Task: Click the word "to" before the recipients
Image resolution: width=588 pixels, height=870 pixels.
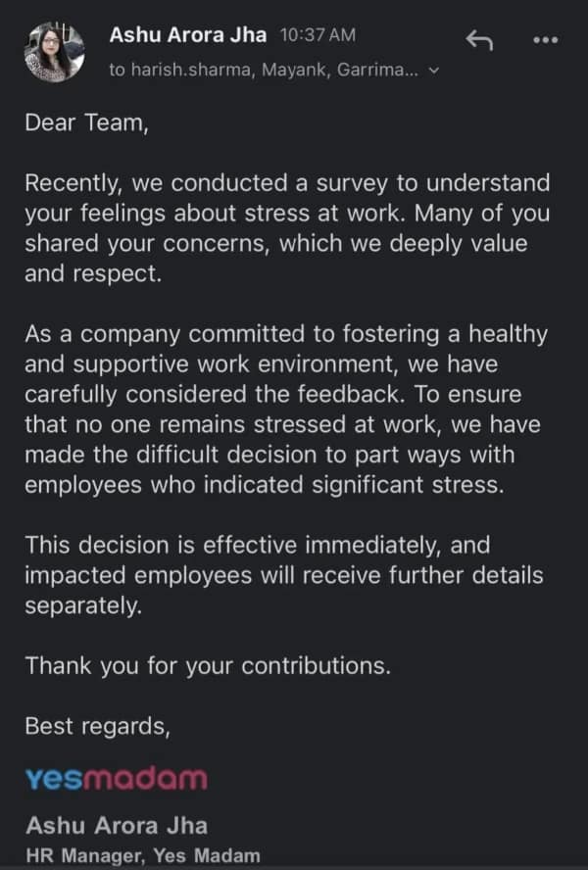Action: tap(118, 71)
